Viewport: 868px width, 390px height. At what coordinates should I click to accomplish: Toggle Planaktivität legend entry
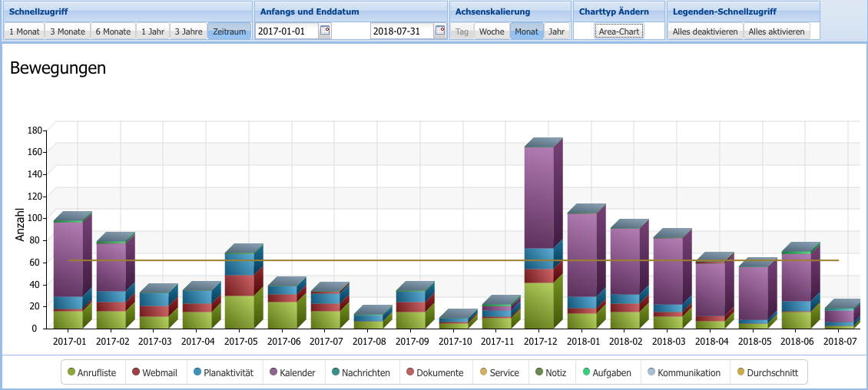click(220, 373)
